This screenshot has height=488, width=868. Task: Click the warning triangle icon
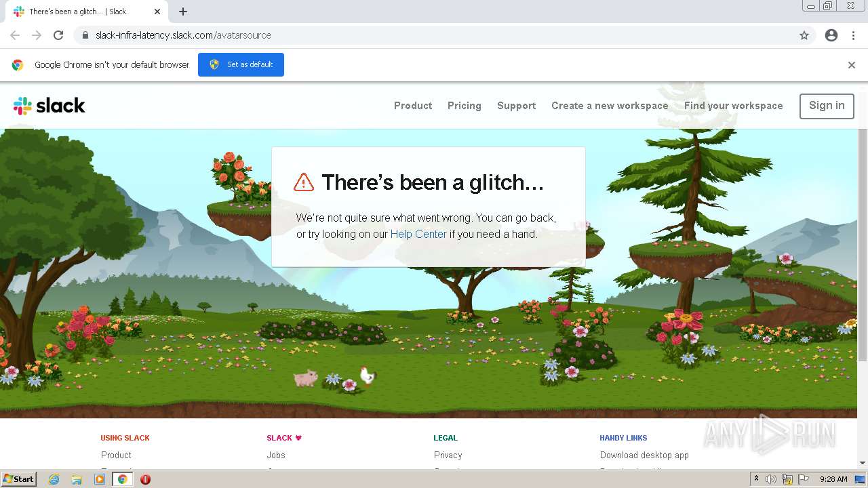(304, 182)
